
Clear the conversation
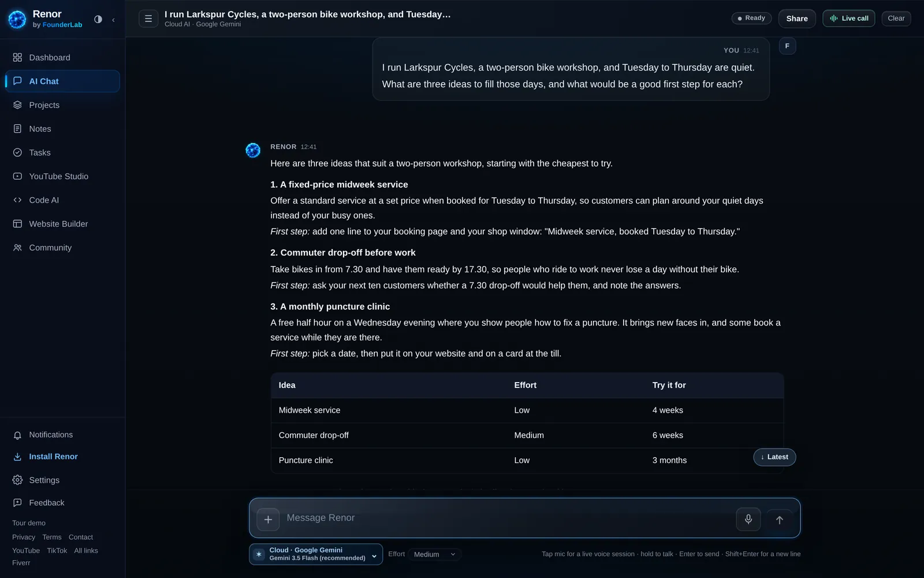896,18
